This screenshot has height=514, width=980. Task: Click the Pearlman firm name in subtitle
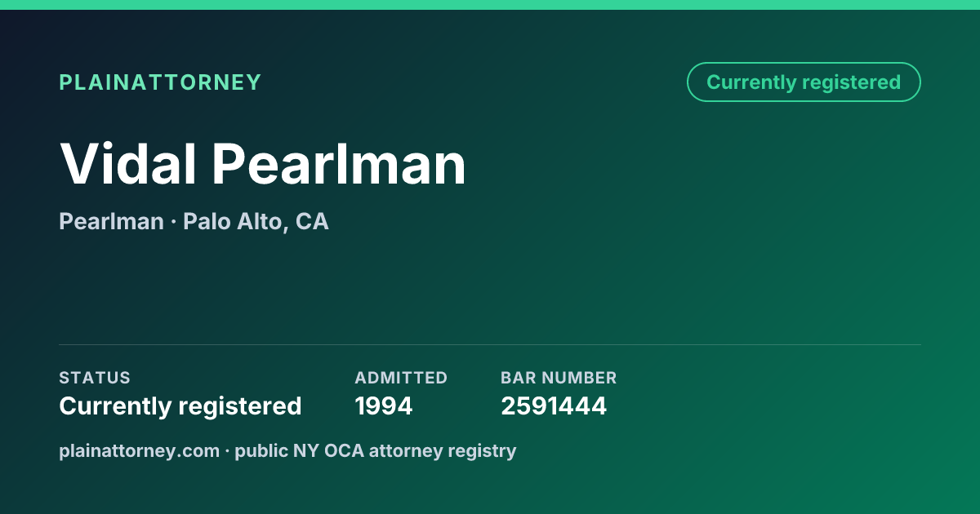click(111, 221)
